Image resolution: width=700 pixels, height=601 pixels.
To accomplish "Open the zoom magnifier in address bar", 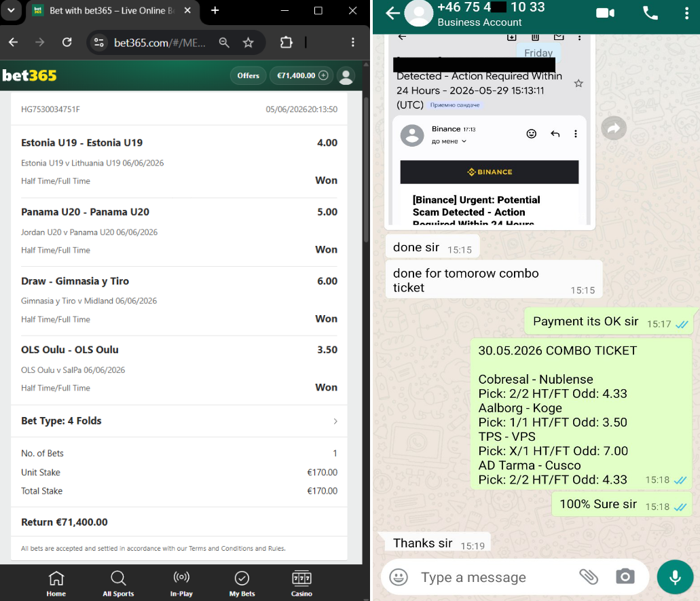I will pyautogui.click(x=224, y=42).
